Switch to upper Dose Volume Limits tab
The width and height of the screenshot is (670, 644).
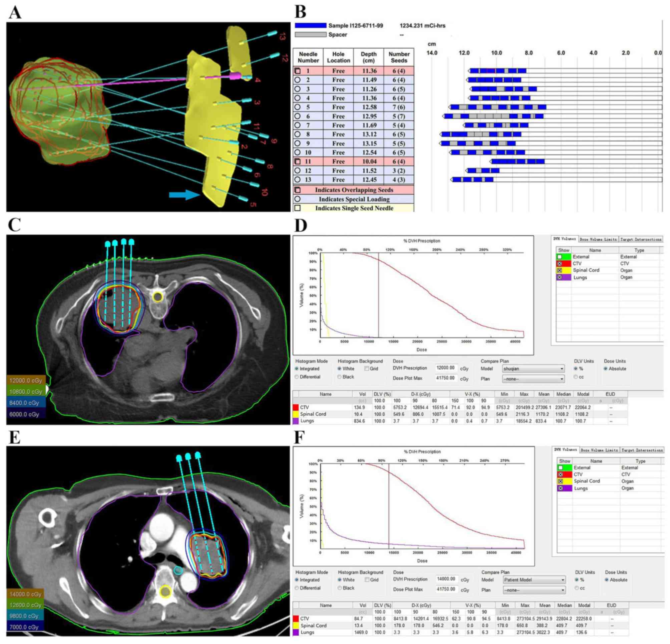[x=598, y=239]
